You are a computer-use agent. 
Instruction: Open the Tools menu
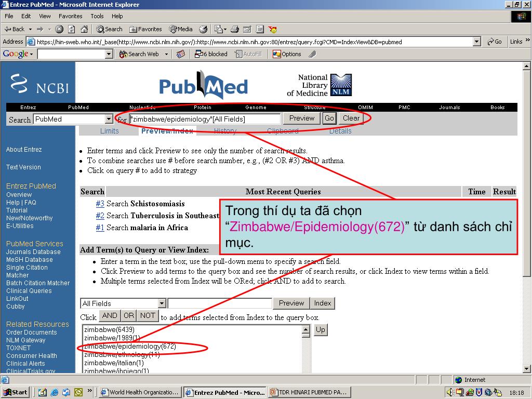tap(97, 16)
